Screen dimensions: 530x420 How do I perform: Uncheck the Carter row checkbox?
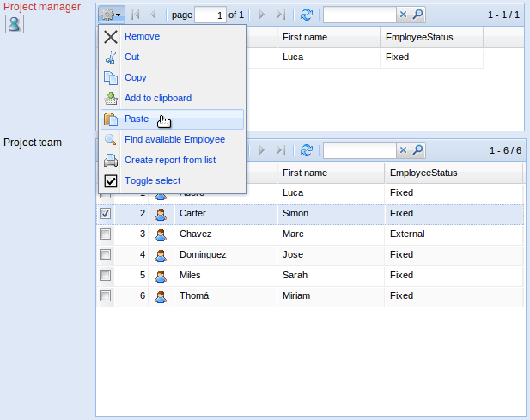click(x=105, y=214)
